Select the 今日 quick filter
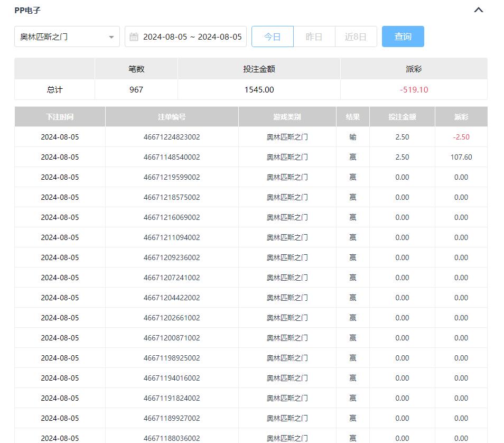Screen dimensions: 504x443 [272, 37]
